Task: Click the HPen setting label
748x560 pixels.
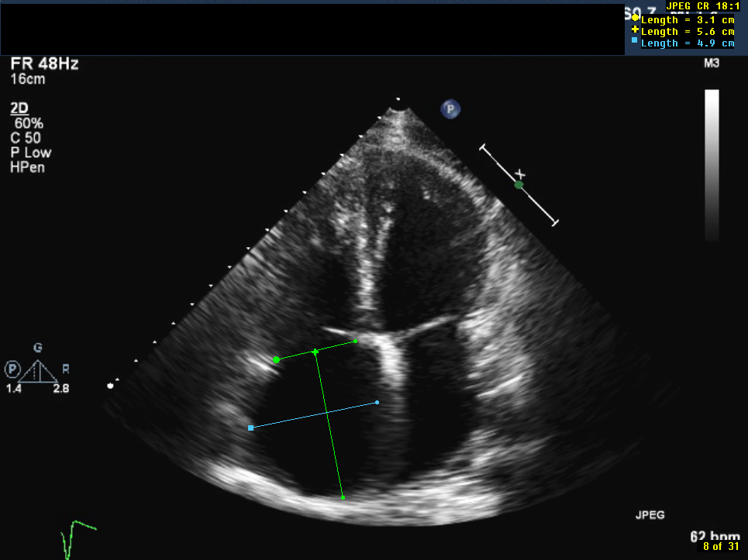Action: pyautogui.click(x=27, y=167)
